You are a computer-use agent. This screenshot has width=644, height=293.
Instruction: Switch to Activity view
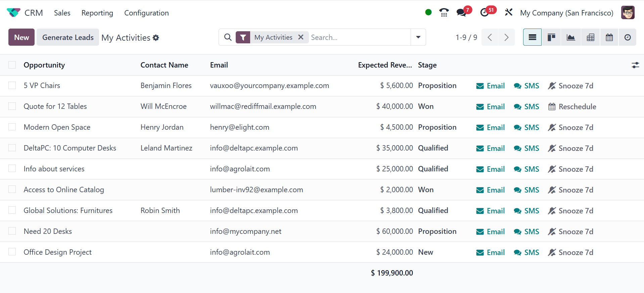coord(628,37)
